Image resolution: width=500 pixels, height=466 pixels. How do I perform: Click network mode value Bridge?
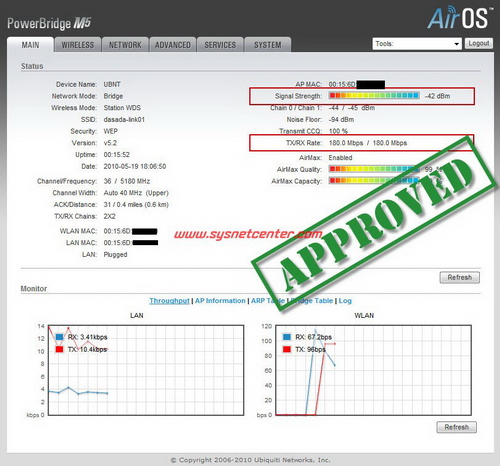(113, 96)
